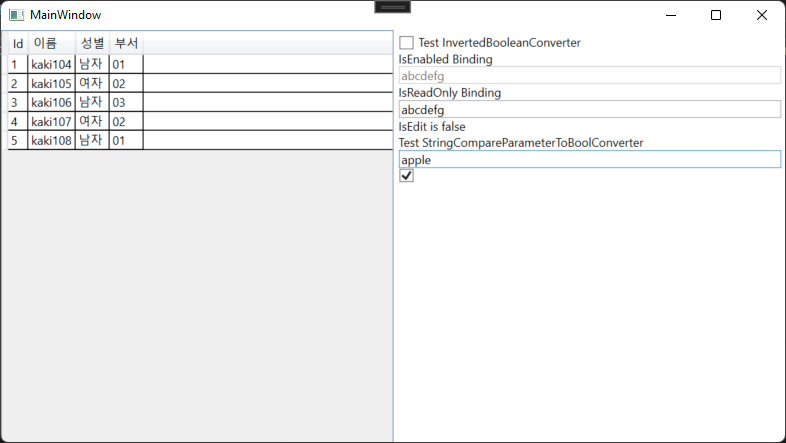Viewport: 786px width, 443px height.
Task: Sort by the Id column header
Action: click(18, 43)
